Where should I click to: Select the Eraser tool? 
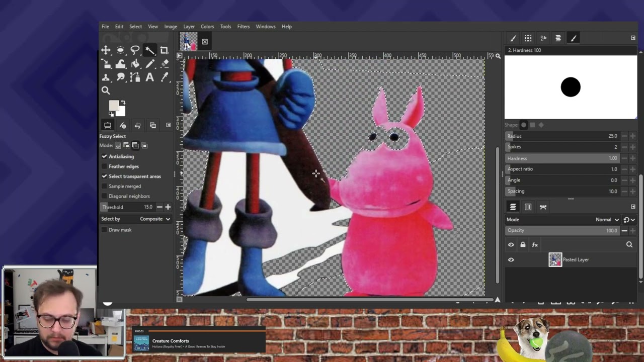pos(164,64)
